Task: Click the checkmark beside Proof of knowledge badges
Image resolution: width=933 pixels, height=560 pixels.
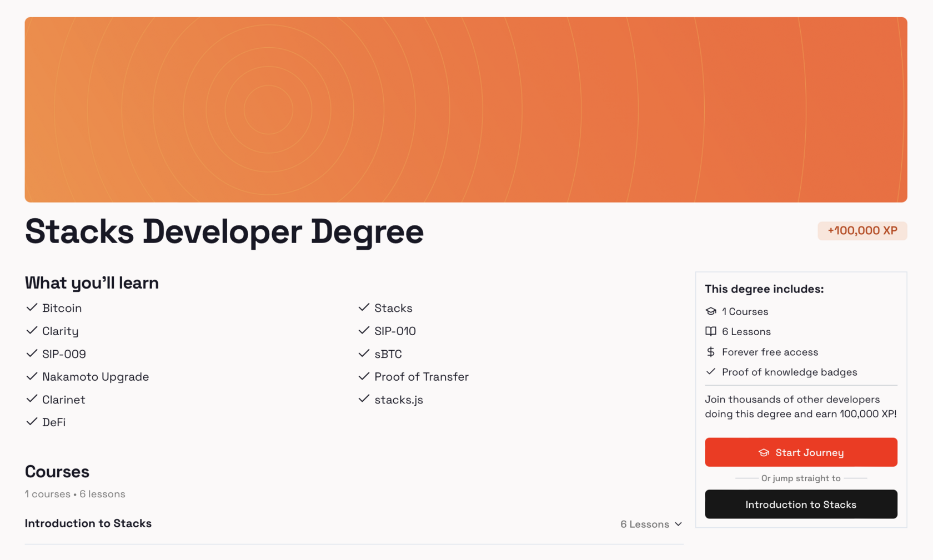Action: coord(711,372)
